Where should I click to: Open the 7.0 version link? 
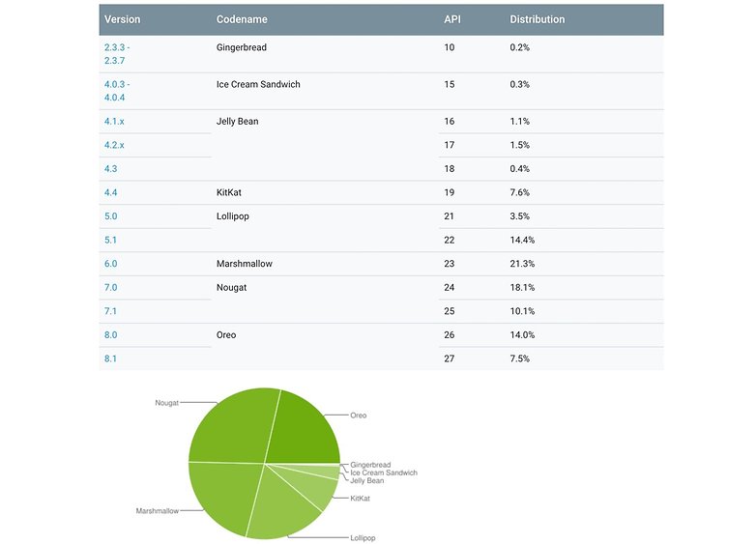pyautogui.click(x=111, y=287)
